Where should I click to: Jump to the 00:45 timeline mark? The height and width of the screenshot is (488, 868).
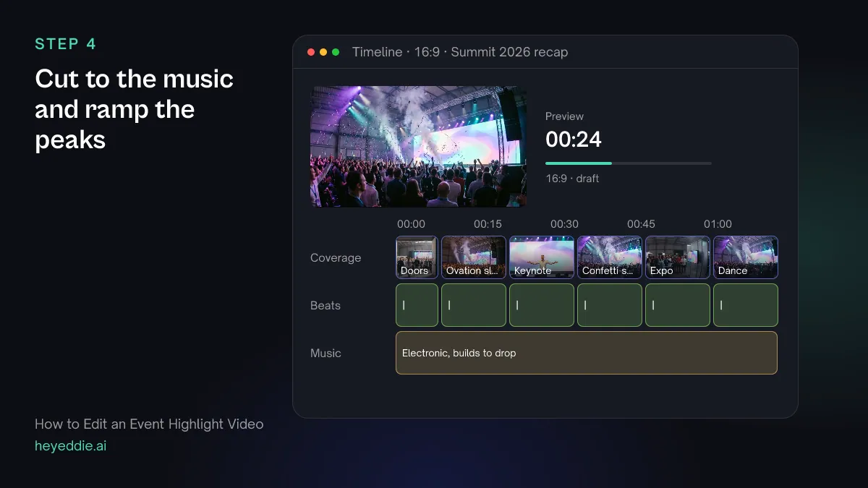coord(641,224)
